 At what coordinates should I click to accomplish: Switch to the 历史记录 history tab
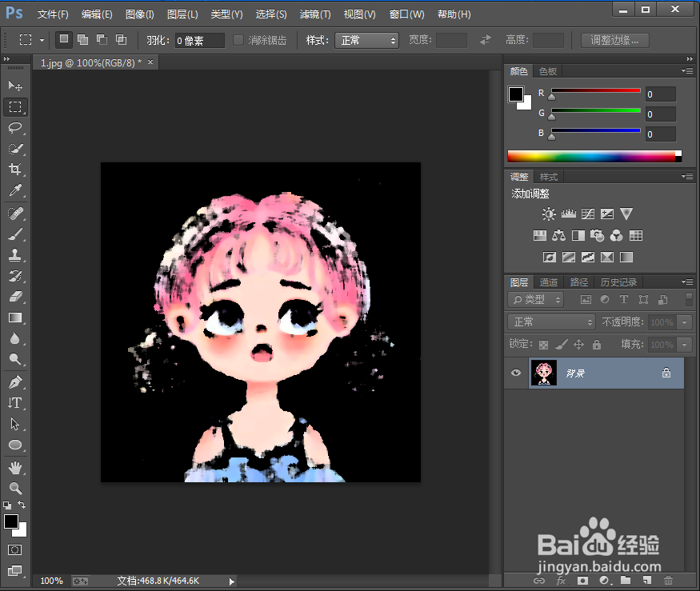tap(618, 282)
